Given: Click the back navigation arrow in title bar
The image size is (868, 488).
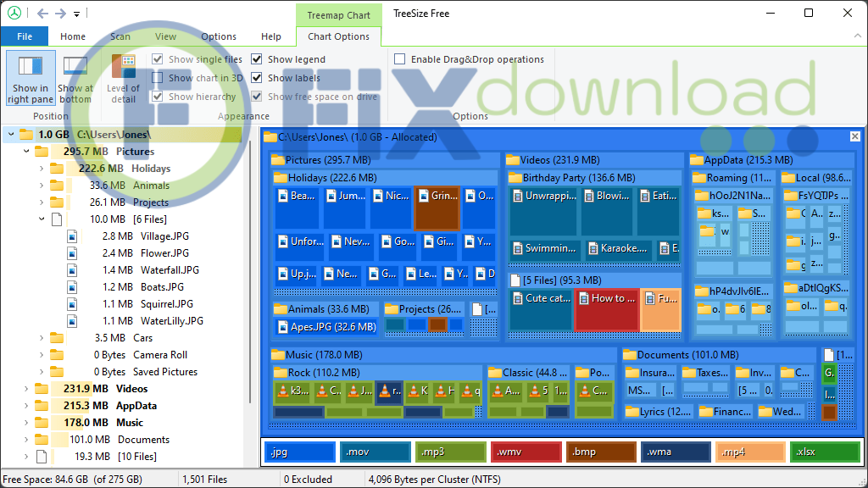Looking at the screenshot, I should (x=42, y=14).
